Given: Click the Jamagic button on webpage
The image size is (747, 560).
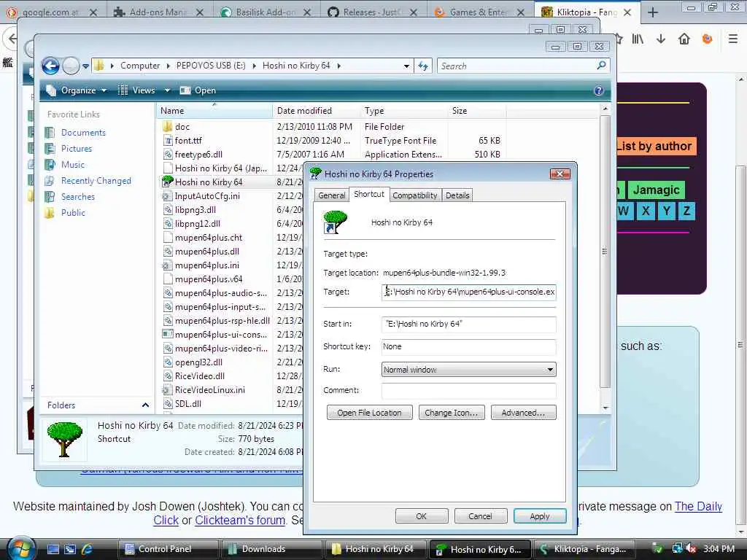Looking at the screenshot, I should [656, 190].
